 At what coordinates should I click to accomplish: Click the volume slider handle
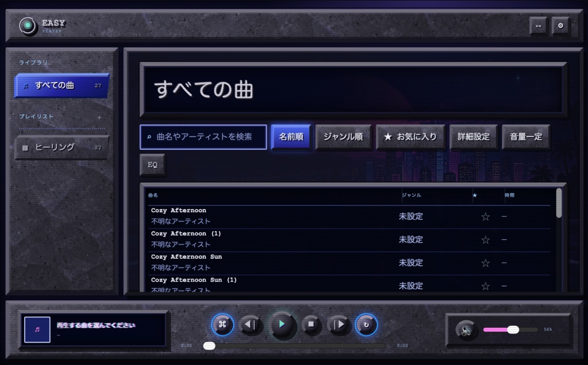[513, 330]
